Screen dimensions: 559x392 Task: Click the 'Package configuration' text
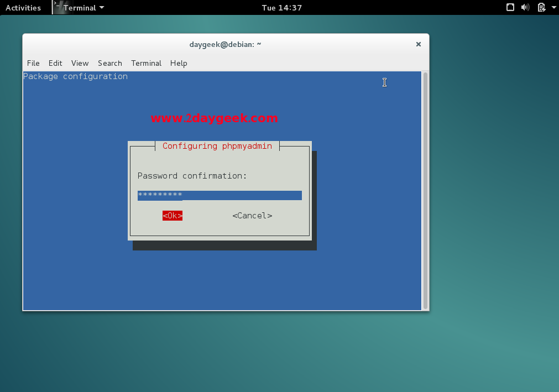click(75, 76)
